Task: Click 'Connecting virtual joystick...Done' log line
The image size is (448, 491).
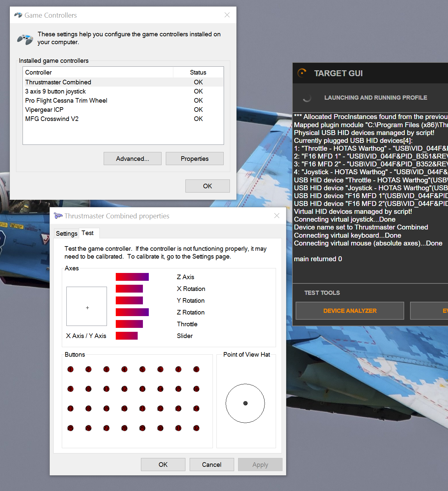Action: [345, 219]
